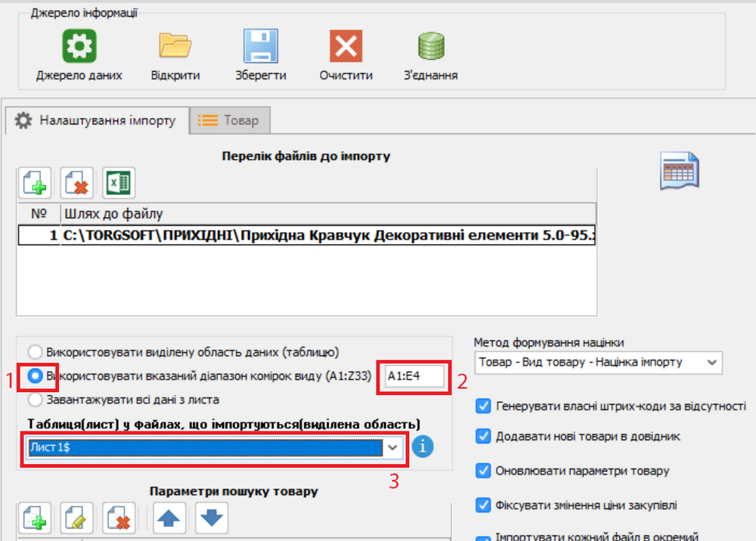Toggle Додавати нові товари в довідник
Viewport: 756px width, 541px height.
click(484, 436)
